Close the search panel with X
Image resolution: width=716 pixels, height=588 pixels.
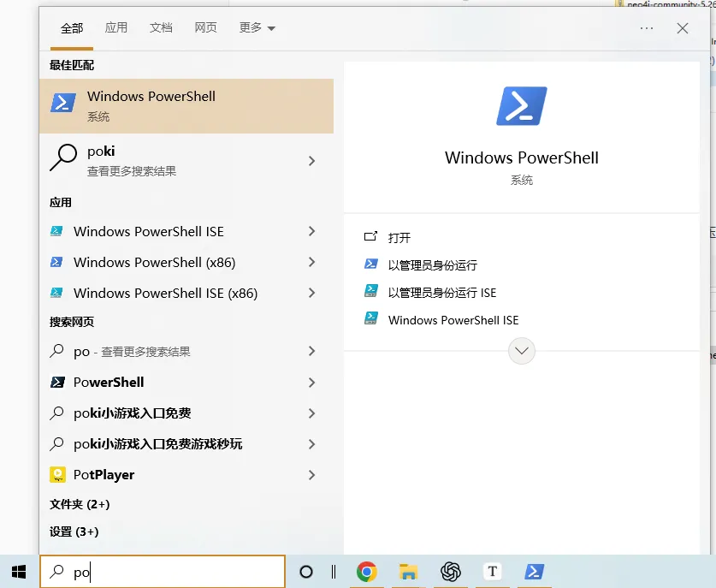coord(682,28)
